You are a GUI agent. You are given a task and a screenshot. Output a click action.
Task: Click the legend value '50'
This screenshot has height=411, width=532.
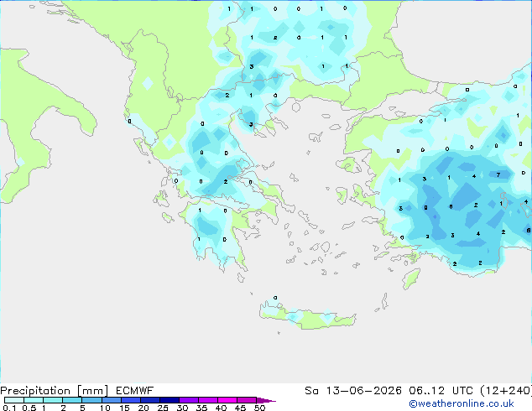259,408
